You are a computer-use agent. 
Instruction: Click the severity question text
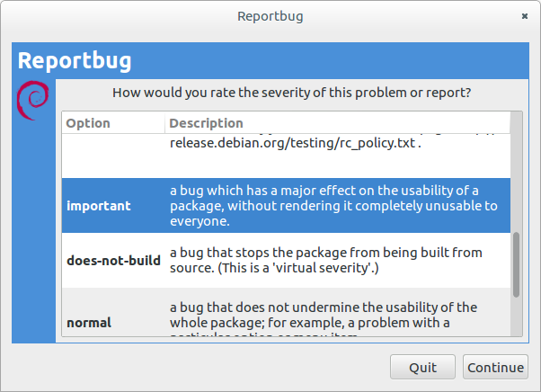(x=292, y=93)
